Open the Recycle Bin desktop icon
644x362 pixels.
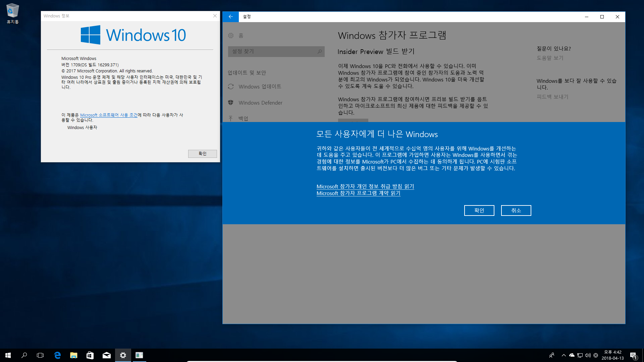(x=12, y=13)
